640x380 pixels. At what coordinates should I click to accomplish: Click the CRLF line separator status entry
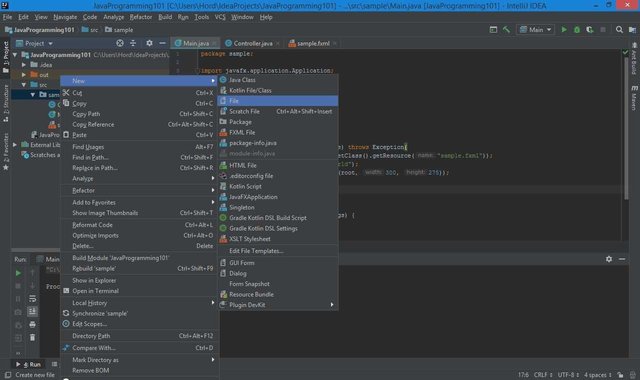click(543, 375)
